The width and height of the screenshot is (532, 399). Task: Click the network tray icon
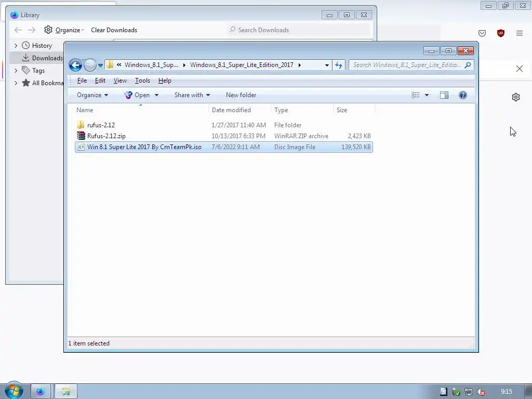(x=469, y=392)
